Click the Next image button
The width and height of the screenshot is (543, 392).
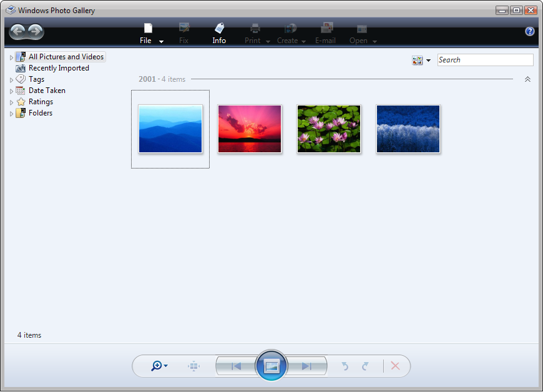tap(307, 366)
